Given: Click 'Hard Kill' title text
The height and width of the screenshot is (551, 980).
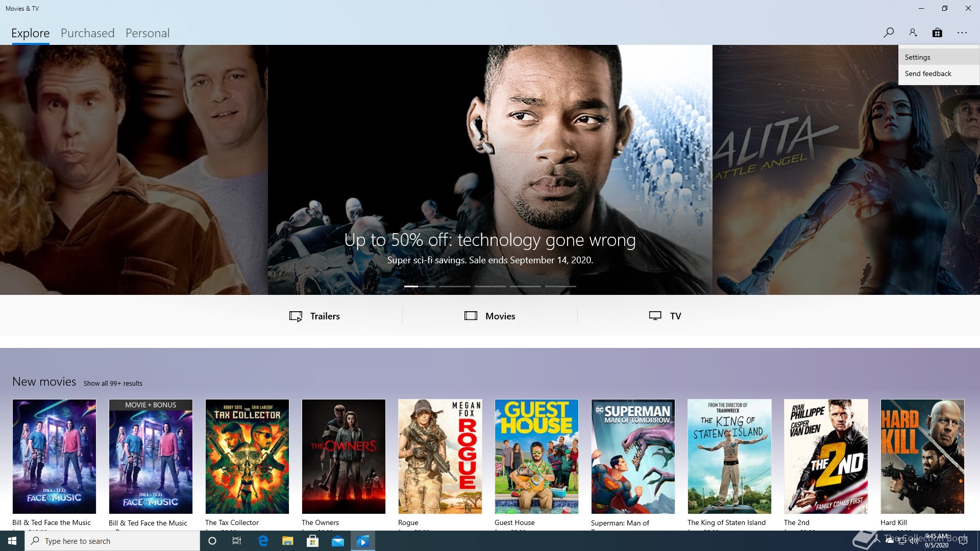Looking at the screenshot, I should 894,522.
